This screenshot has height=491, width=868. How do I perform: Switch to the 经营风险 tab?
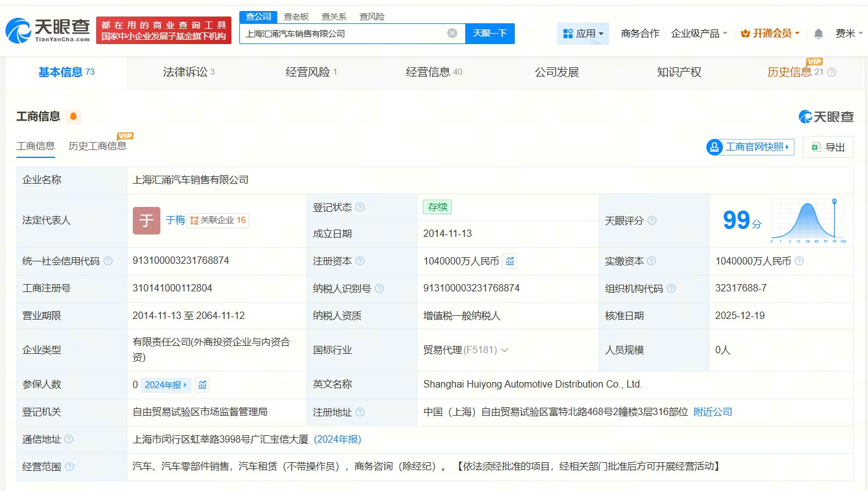click(x=311, y=72)
